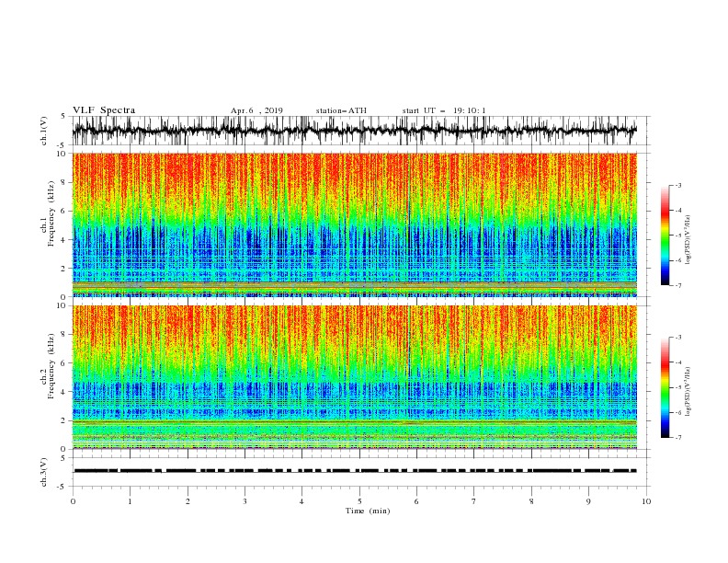Select the "start UT = 19:10:1" text
The width and height of the screenshot is (728, 563).
click(444, 110)
